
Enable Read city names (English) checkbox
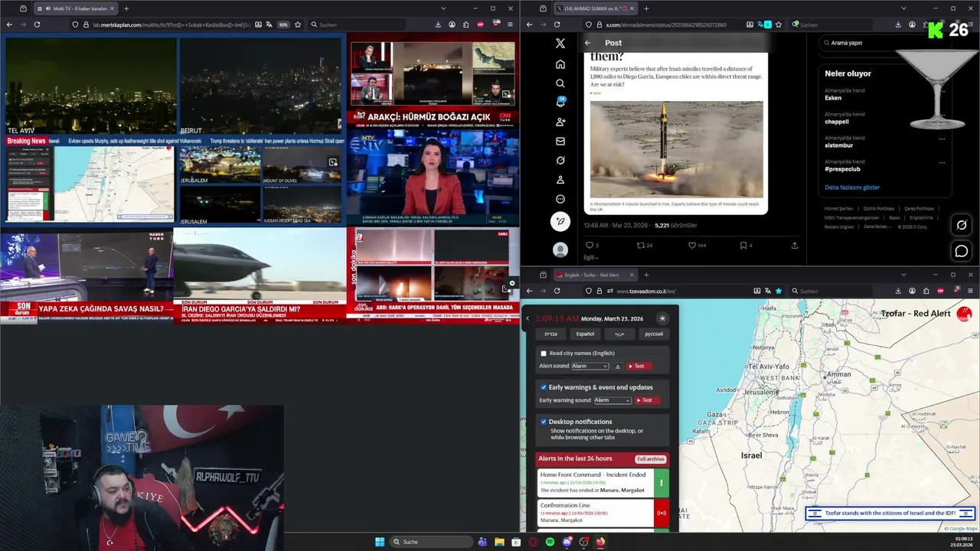point(544,354)
